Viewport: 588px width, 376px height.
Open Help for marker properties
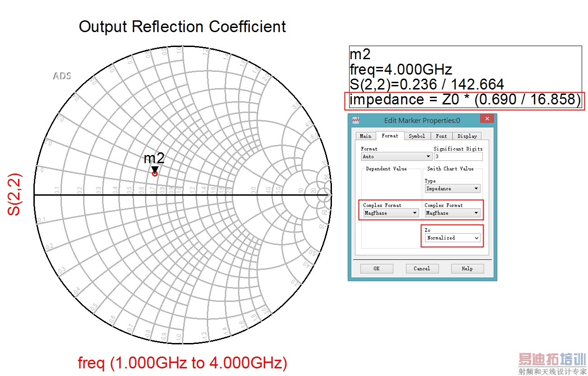[467, 268]
